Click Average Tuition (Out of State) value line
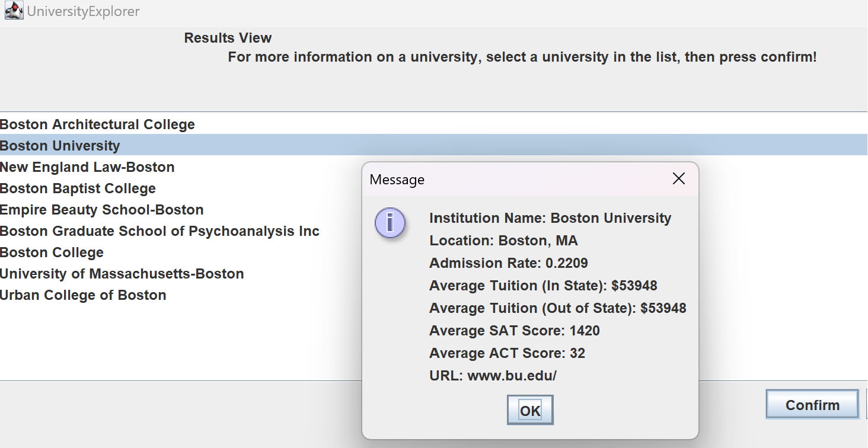 (x=558, y=308)
